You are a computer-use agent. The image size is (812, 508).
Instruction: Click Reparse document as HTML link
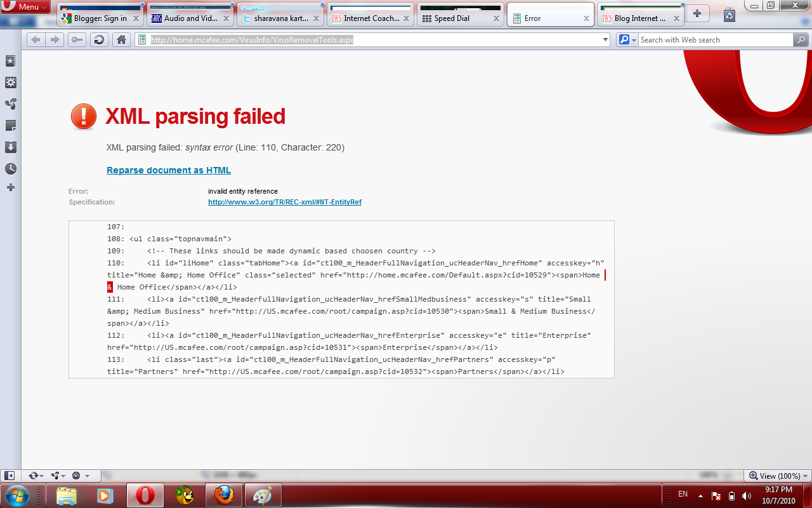tap(169, 170)
